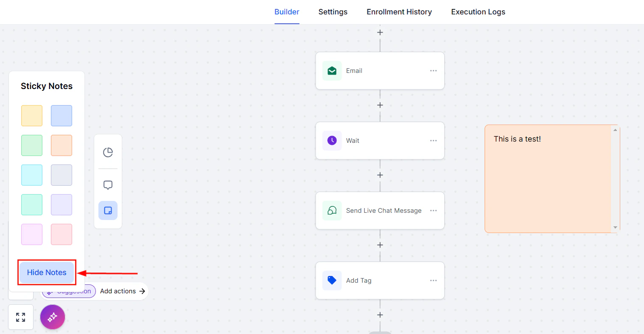The image size is (644, 334).
Task: Open the AI assistant sparkle button
Action: tap(52, 317)
